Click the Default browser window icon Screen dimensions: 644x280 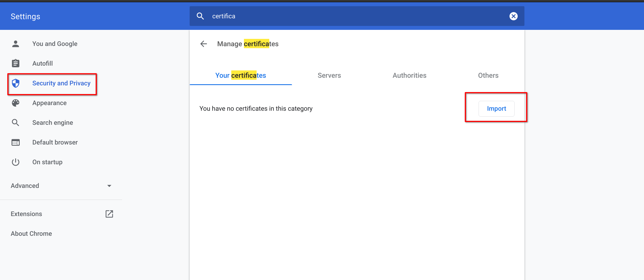point(16,143)
